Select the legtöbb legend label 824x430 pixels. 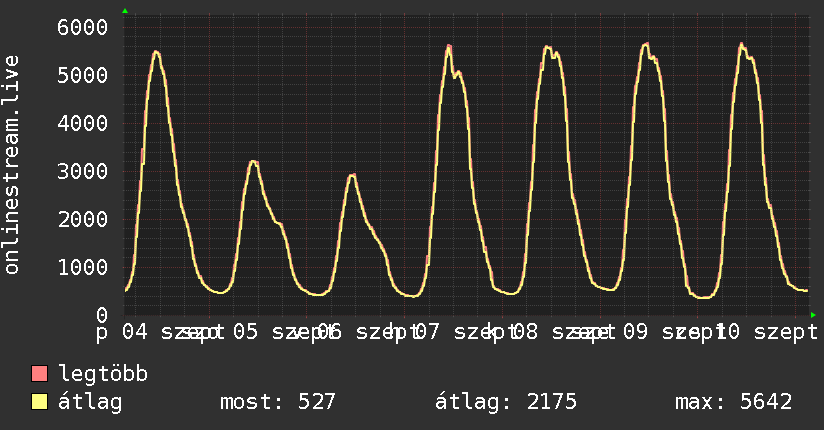coord(103,373)
